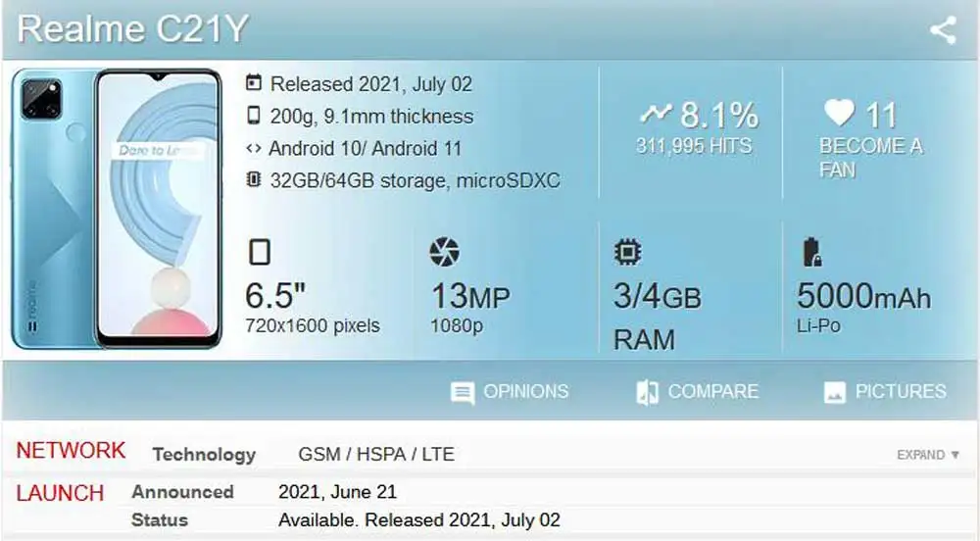Click the camera shutter icon above 13MP
Viewport: 980px width, 541px height.
click(x=444, y=252)
